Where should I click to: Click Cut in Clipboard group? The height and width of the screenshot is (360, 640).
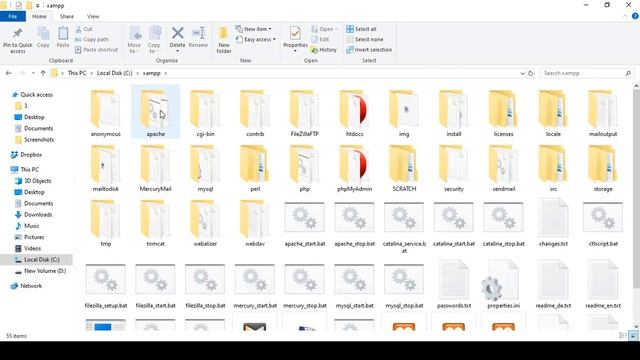point(84,29)
